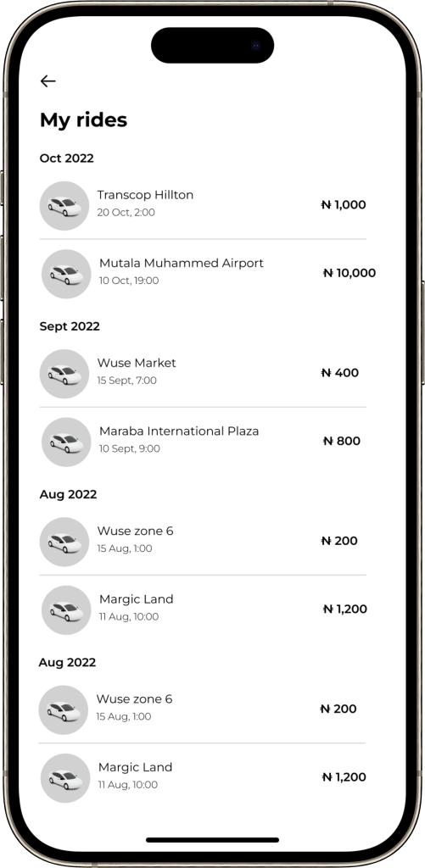Tap the car icon beside Maraba International Plaza
This screenshot has width=425, height=868.
[x=66, y=442]
